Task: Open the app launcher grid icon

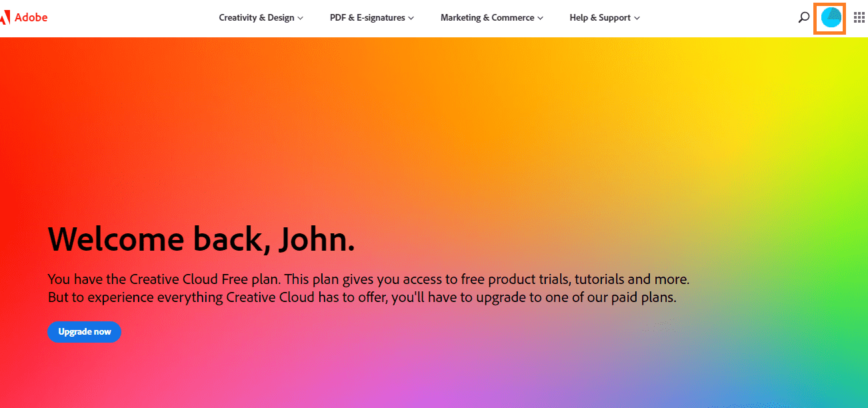Action: tap(859, 17)
